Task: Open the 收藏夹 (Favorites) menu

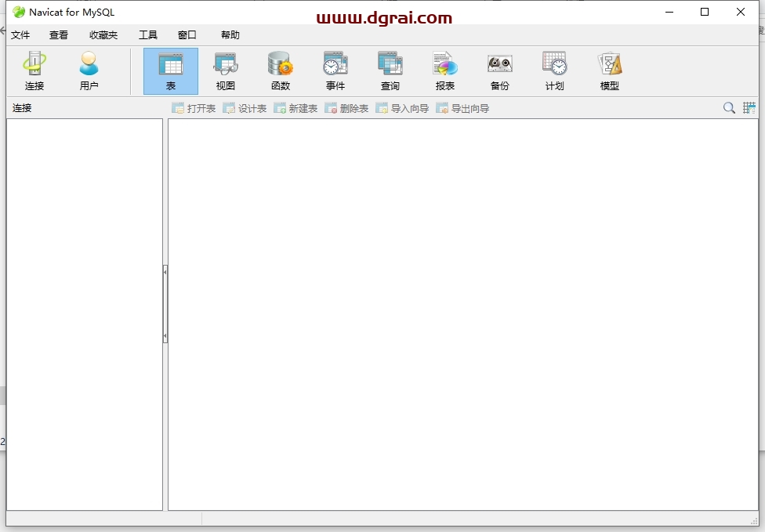Action: 103,35
